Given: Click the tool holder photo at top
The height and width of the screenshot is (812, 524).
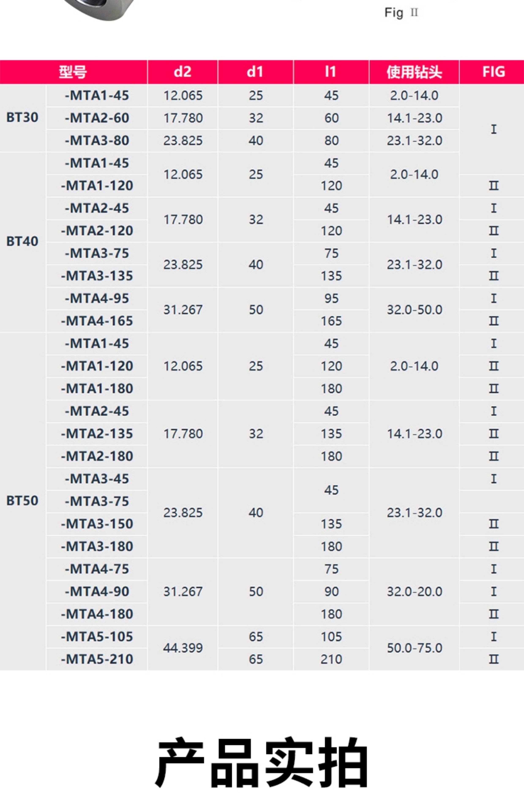Looking at the screenshot, I should [102, 8].
